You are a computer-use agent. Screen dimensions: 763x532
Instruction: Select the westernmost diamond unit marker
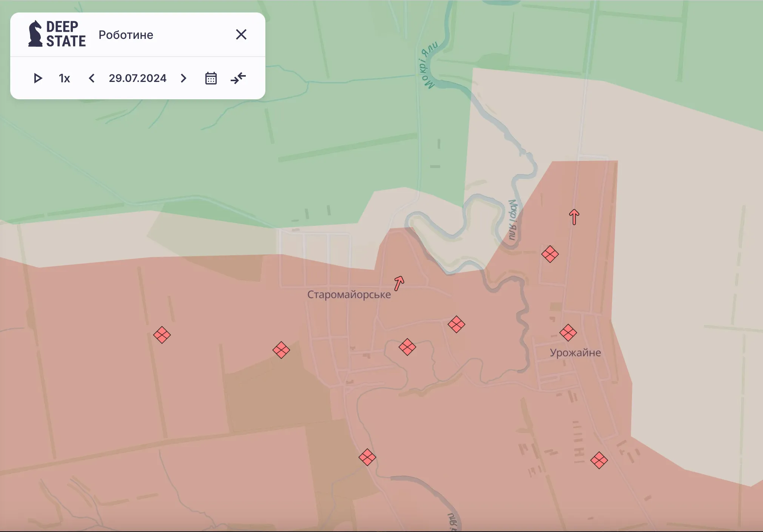(x=162, y=335)
